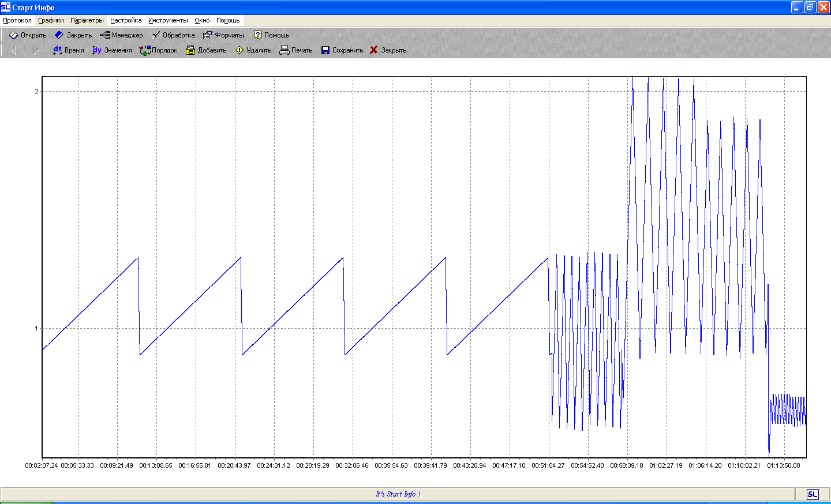Click time label 00:20:43.97 on the axis

[x=234, y=465]
